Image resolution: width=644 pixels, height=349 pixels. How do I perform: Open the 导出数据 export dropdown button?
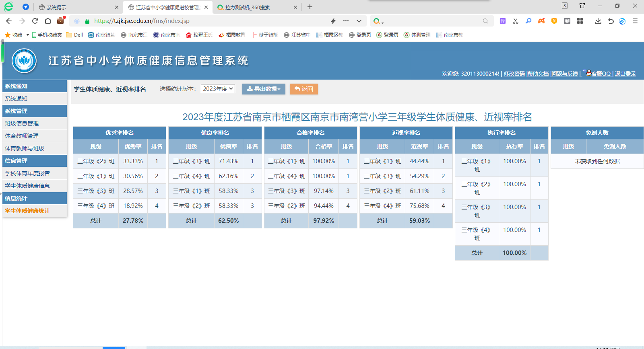pos(264,89)
